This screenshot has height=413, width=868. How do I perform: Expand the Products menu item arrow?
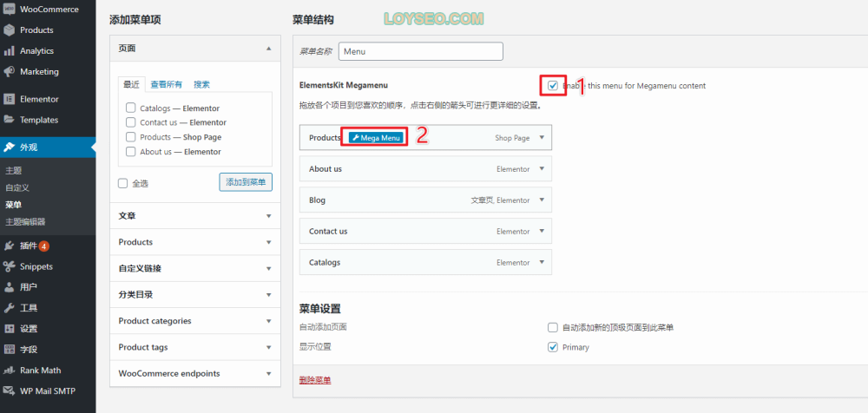[x=542, y=138]
